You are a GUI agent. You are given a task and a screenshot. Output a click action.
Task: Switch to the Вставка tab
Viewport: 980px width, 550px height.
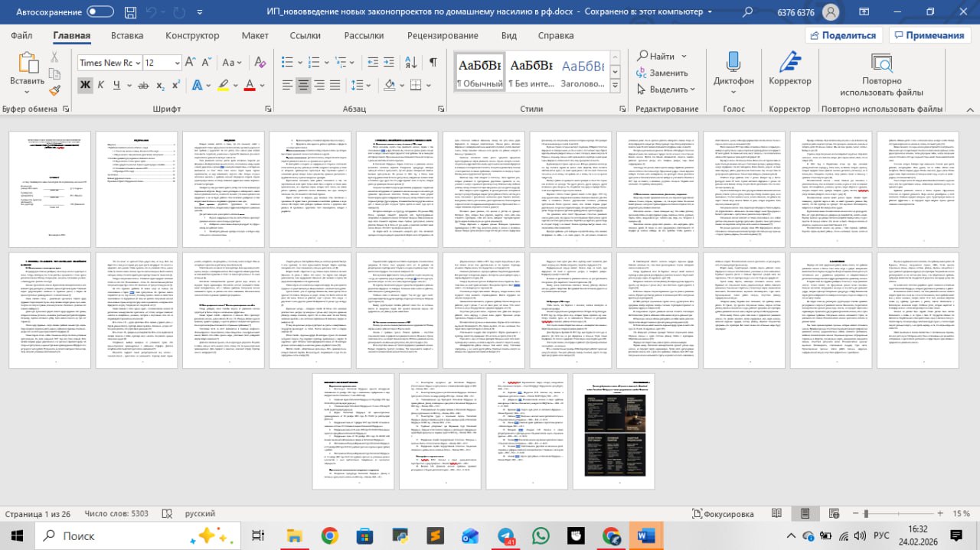click(x=127, y=35)
